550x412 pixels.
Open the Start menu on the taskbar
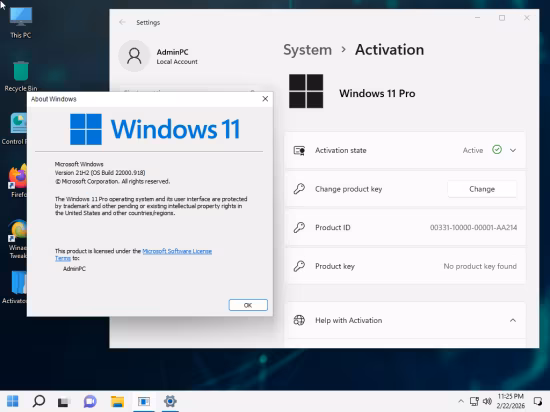coord(13,401)
